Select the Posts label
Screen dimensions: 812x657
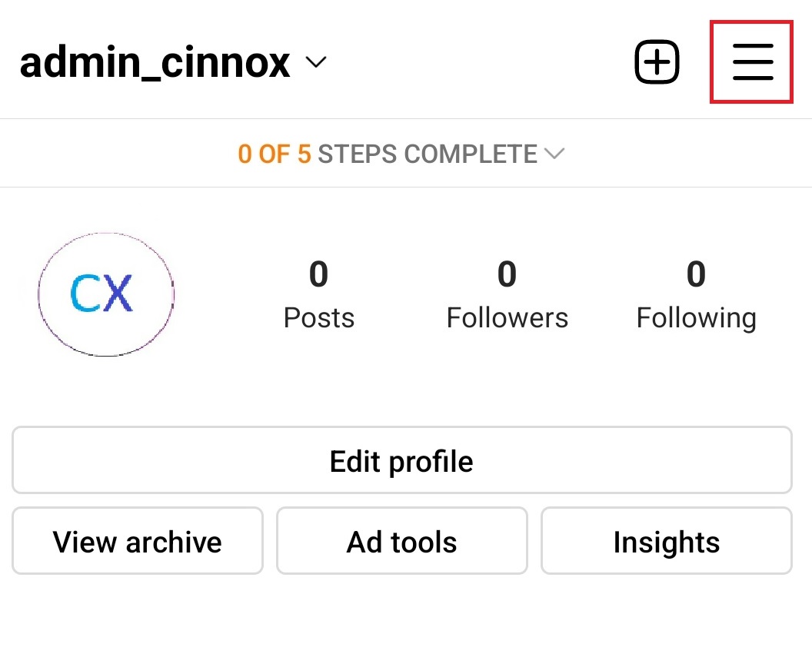(x=319, y=317)
